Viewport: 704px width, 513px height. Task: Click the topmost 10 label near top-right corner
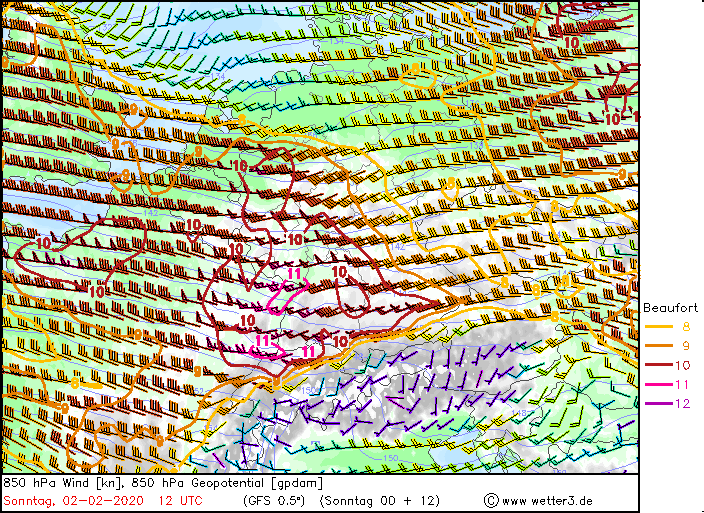(x=571, y=43)
